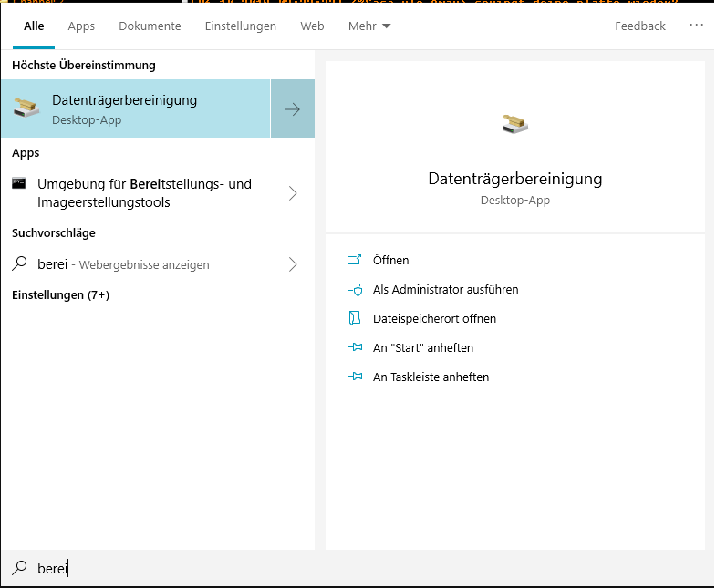Switch to the Alle tab
This screenshot has width=716, height=588.
(x=34, y=26)
